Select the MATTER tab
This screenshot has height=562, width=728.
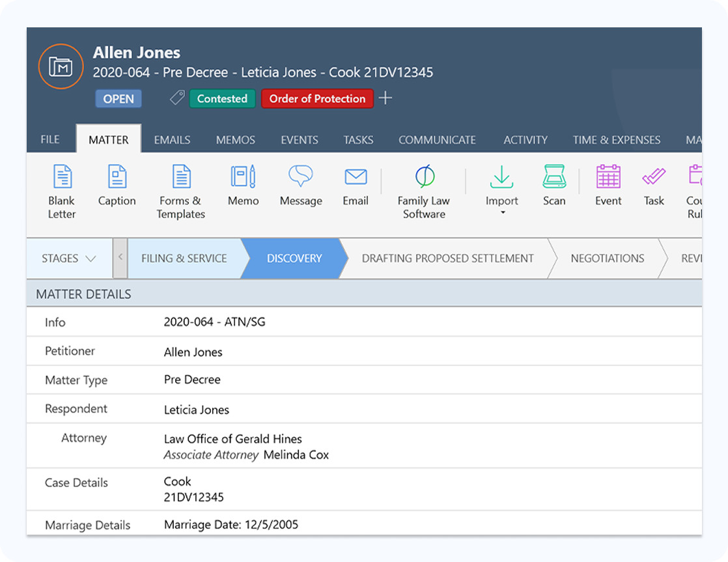109,140
